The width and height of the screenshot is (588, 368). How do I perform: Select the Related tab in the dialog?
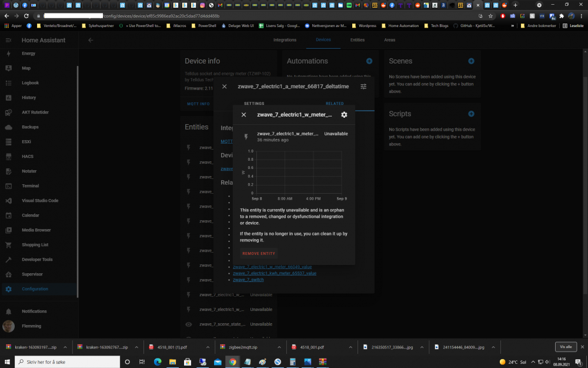(335, 104)
